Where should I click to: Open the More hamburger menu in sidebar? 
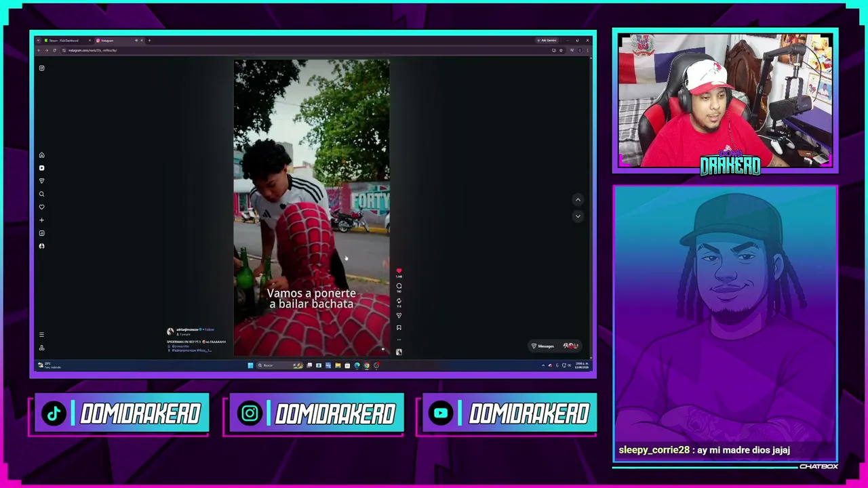click(41, 335)
